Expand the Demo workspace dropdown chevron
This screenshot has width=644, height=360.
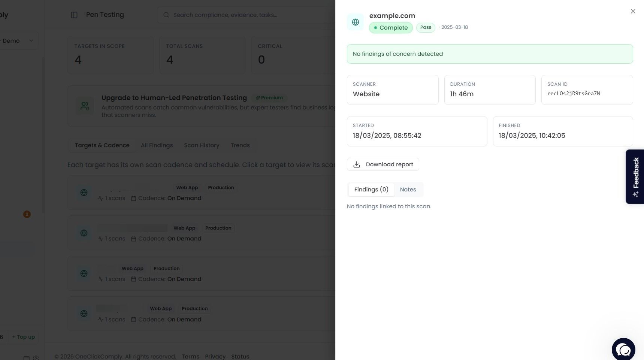31,41
